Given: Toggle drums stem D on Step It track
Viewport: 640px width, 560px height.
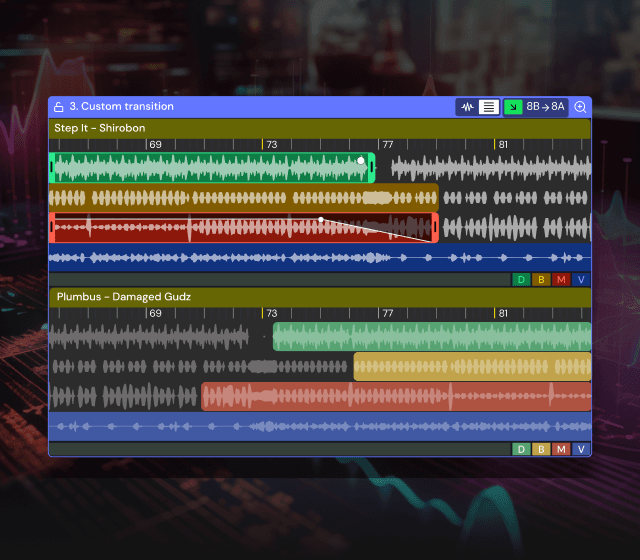Looking at the screenshot, I should point(520,280).
